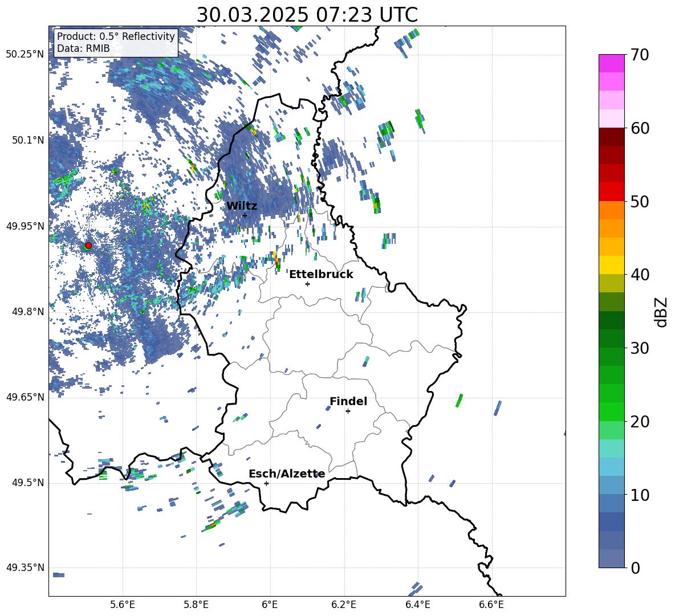
Task: Click the 49.95°N latitude label
Action: (25, 226)
